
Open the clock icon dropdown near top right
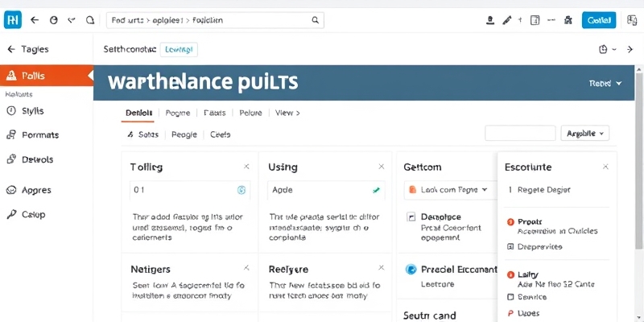(608, 49)
